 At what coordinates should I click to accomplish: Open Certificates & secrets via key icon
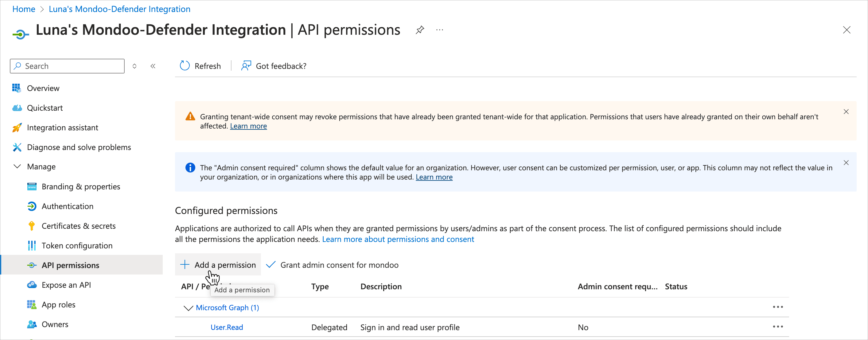pos(32,226)
